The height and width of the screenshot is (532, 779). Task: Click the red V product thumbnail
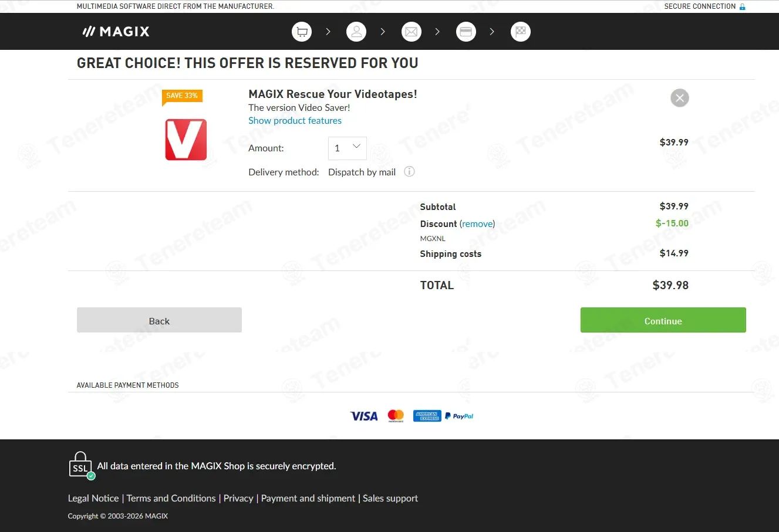pos(186,140)
